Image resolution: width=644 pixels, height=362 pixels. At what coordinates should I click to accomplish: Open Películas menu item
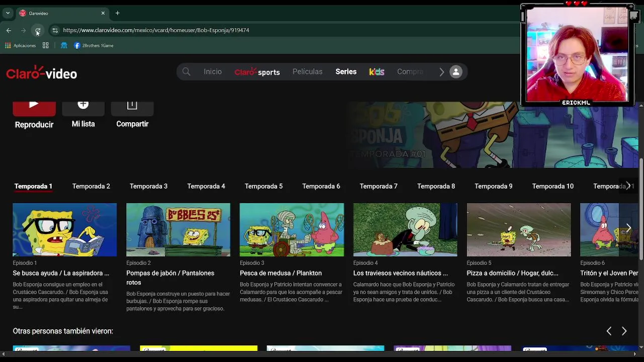pos(307,72)
